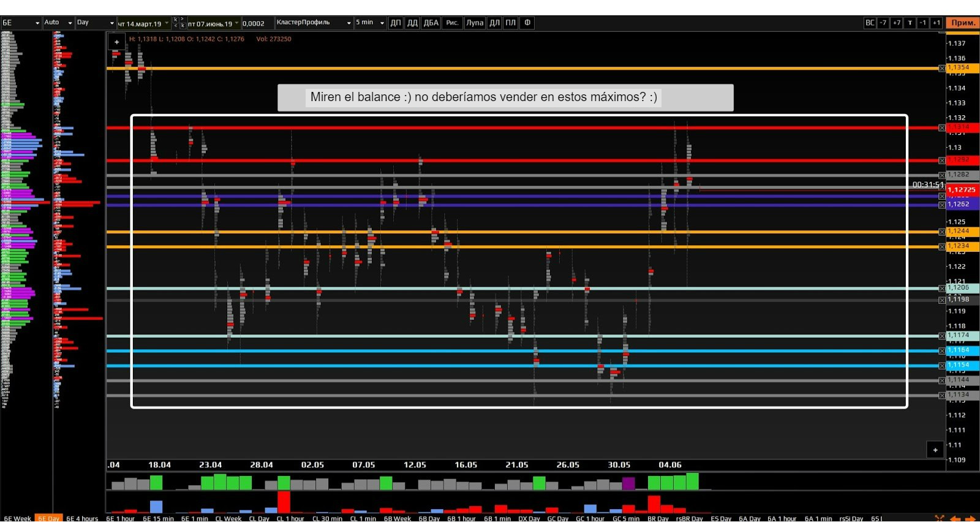Click the T button in top toolbar
Viewport: 980px width, 522px height.
[910, 23]
